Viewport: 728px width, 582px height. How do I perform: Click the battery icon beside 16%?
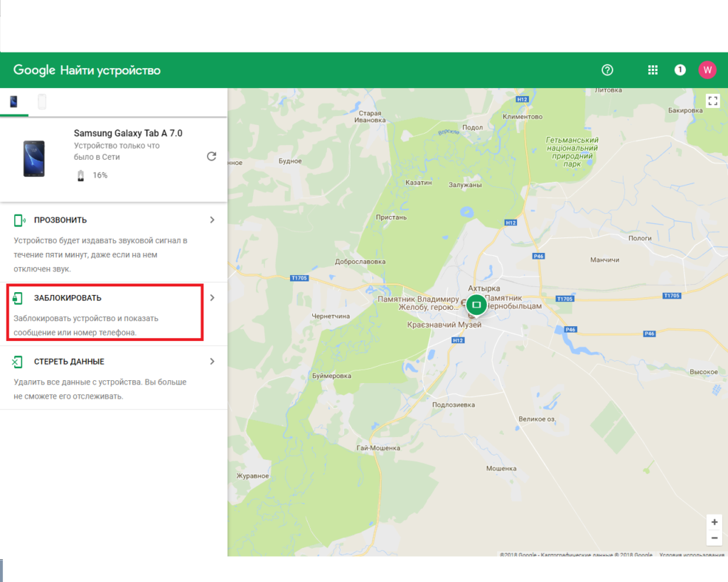(81, 176)
